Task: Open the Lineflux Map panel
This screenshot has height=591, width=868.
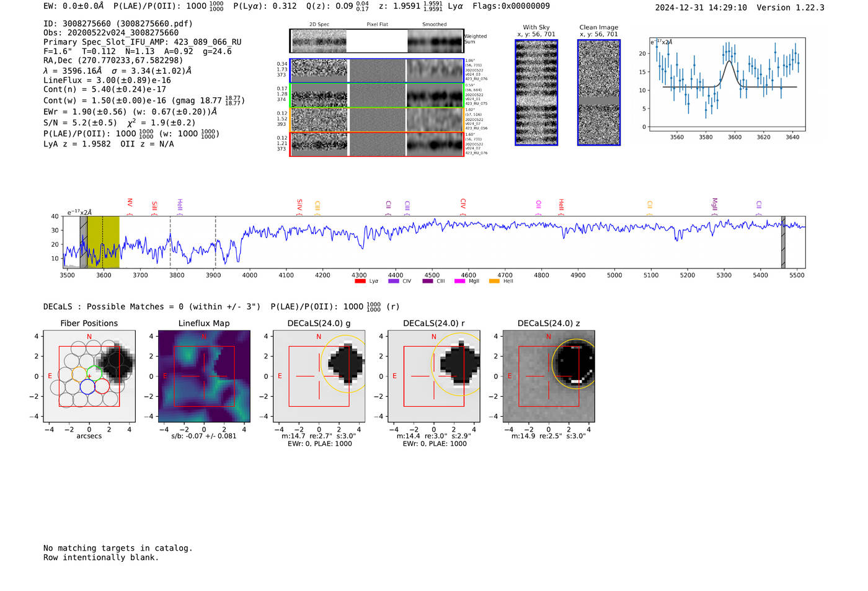Action: point(204,376)
